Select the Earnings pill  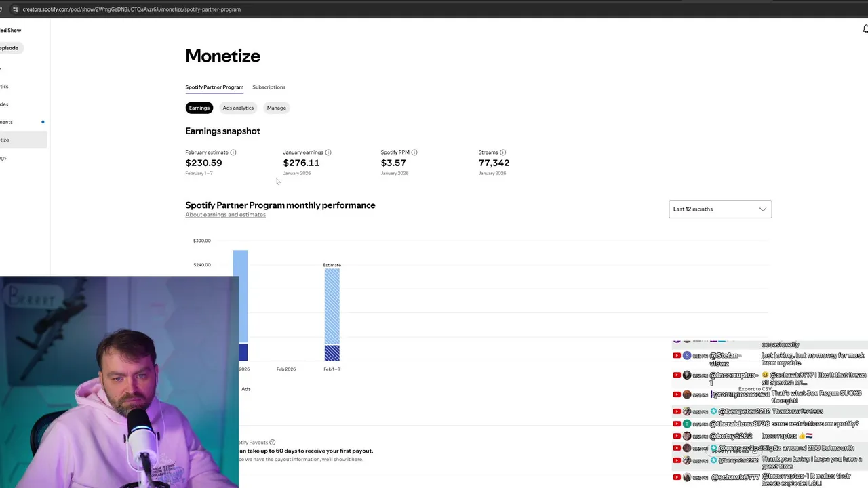199,108
